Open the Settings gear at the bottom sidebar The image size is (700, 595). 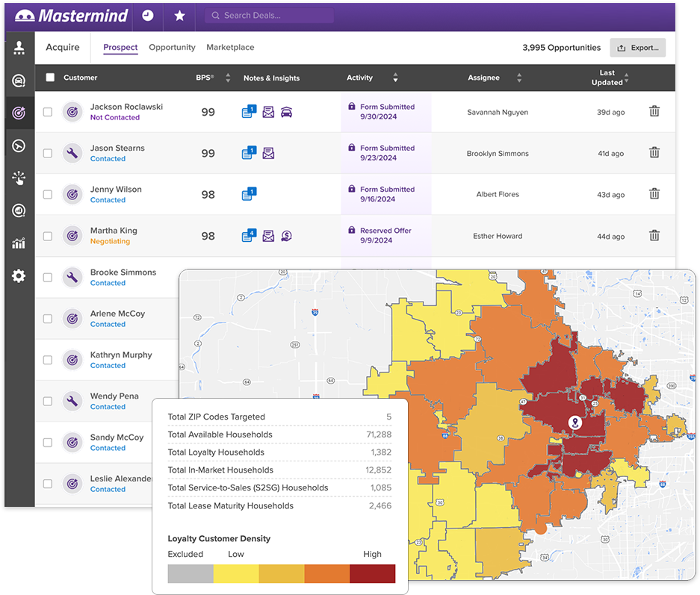pos(19,276)
